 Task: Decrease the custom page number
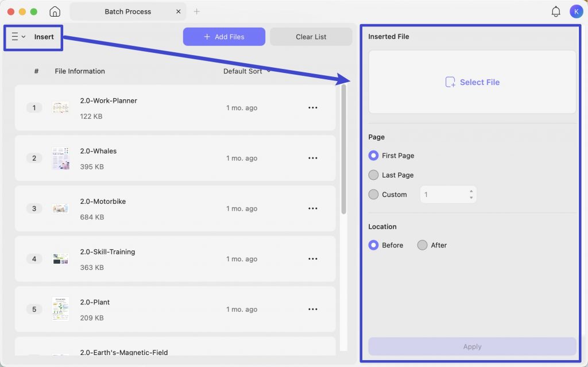pyautogui.click(x=471, y=198)
